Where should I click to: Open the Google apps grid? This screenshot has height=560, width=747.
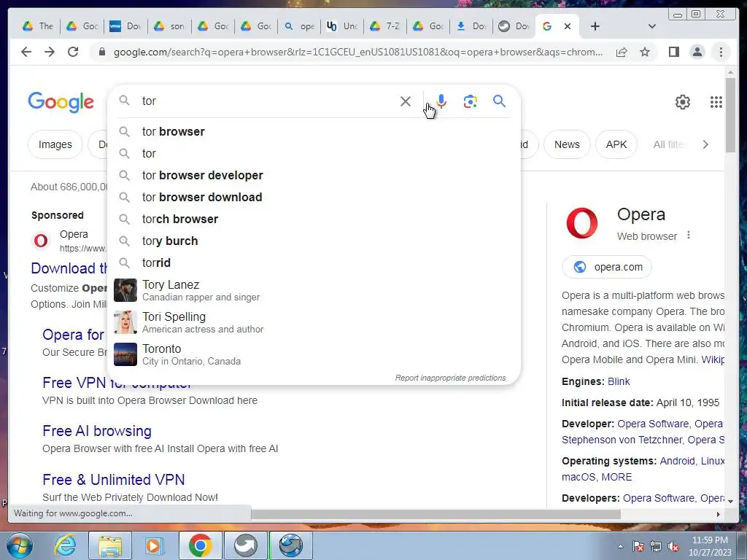point(716,102)
